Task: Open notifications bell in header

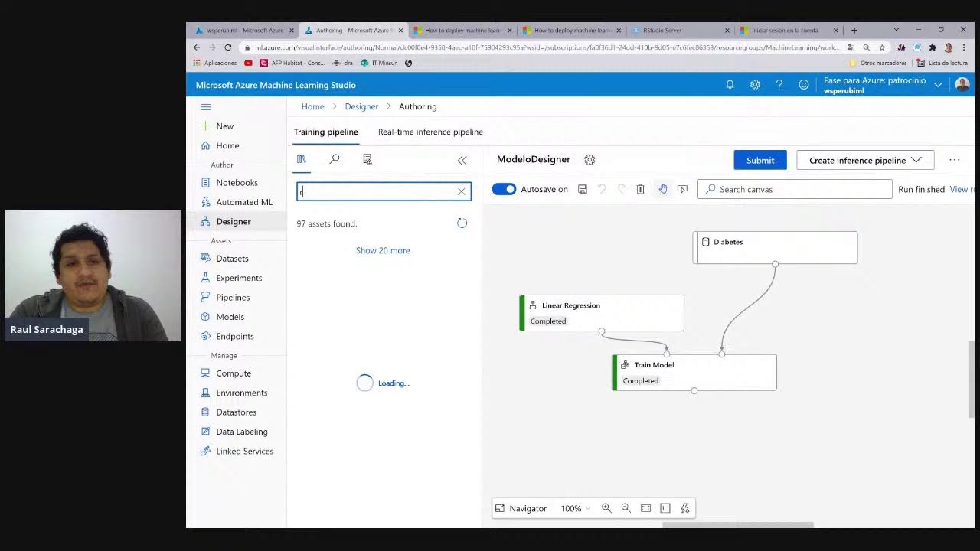Action: click(x=730, y=85)
